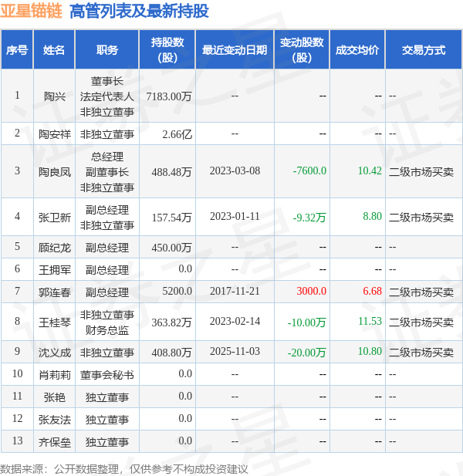Click 二级市场买卖 in 沈义成's row
Screen dimensions: 463x476
click(421, 353)
